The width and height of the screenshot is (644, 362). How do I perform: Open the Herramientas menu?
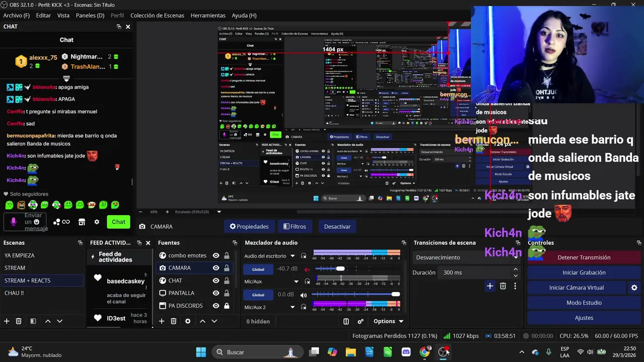pos(208,16)
